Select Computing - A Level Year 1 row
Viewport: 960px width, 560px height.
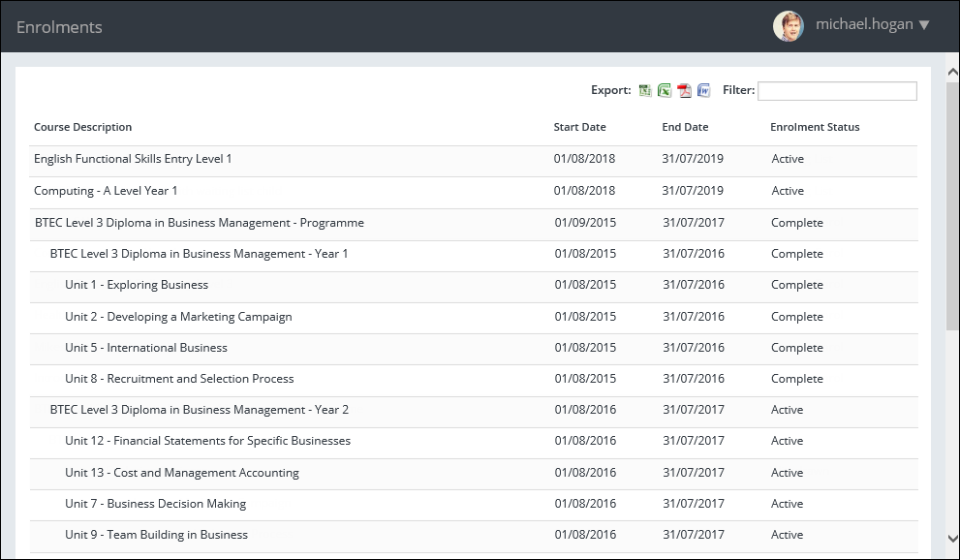[106, 191]
